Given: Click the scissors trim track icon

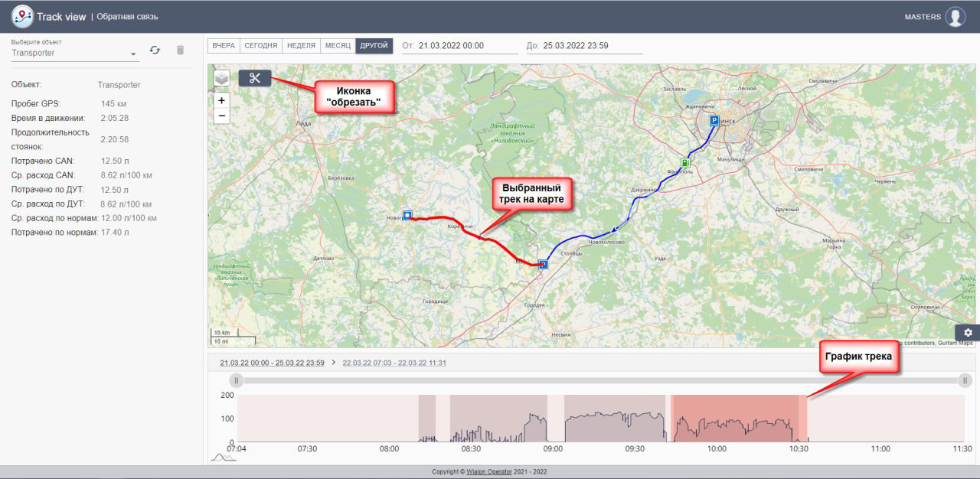Looking at the screenshot, I should (255, 78).
